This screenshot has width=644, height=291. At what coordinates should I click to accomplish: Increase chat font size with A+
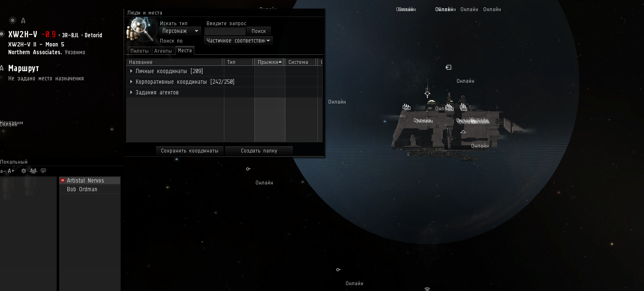[11, 171]
